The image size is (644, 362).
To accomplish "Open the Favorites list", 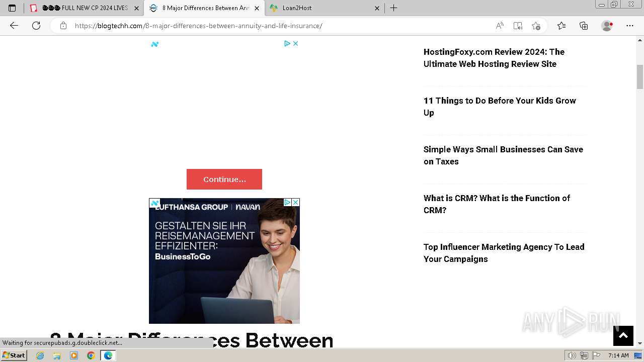I will [x=561, y=26].
